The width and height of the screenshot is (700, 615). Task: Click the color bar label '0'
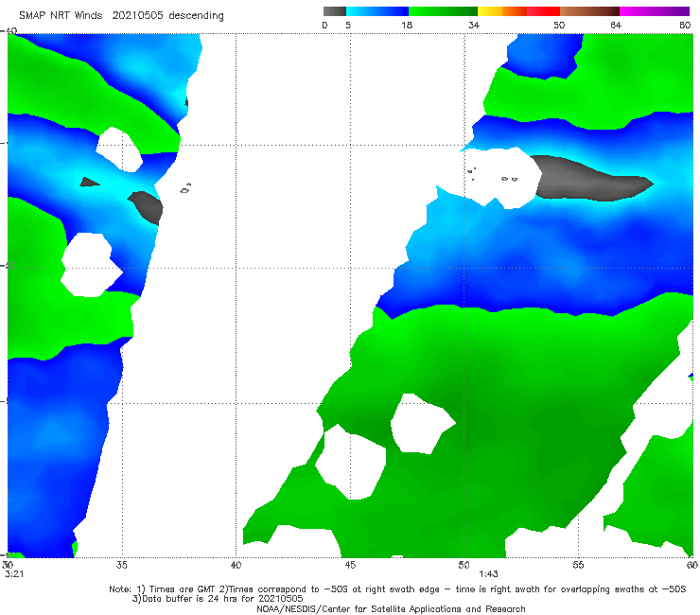[x=324, y=26]
